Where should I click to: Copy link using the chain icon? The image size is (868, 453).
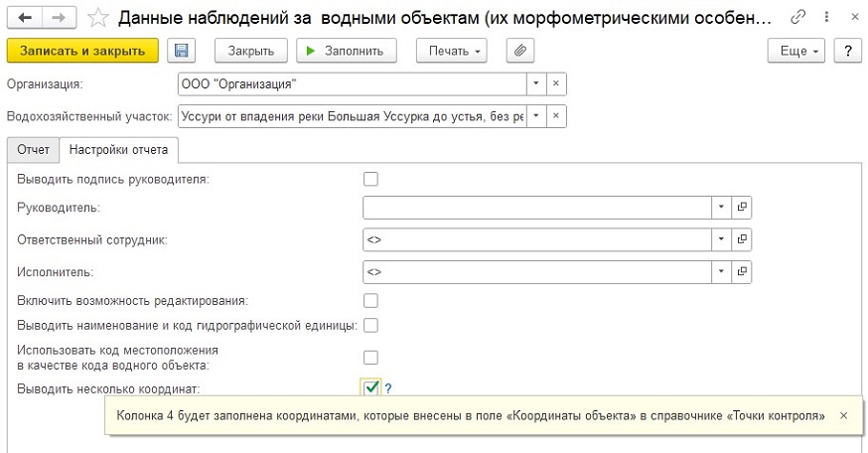[799, 18]
